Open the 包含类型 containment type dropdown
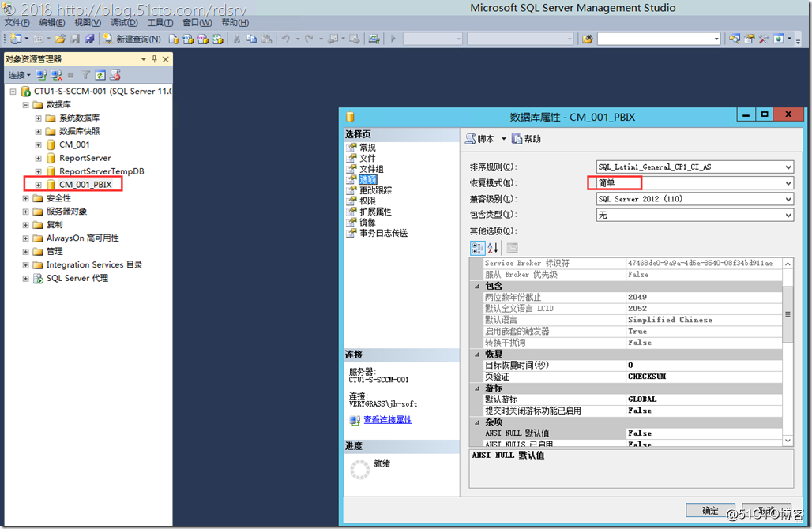Image resolution: width=812 pixels, height=529 pixels. tap(788, 215)
